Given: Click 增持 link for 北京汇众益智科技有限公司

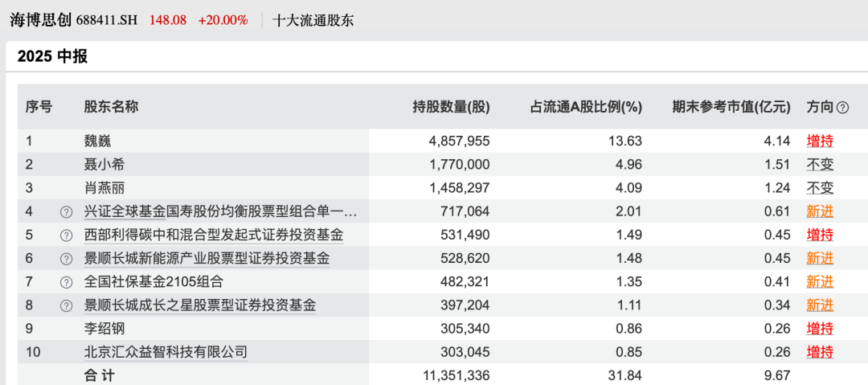Looking at the screenshot, I should pyautogui.click(x=820, y=352).
